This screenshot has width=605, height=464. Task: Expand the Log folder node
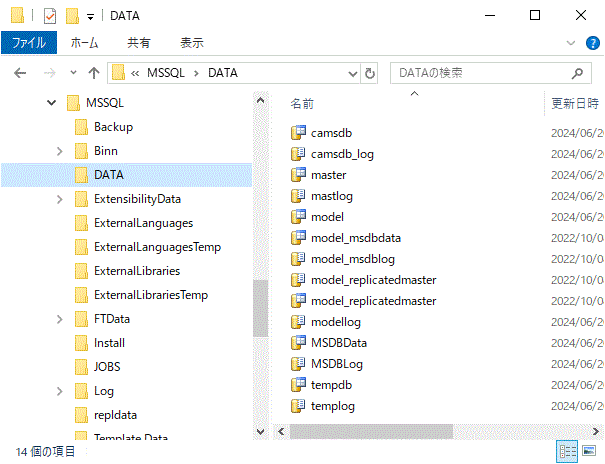(x=59, y=391)
